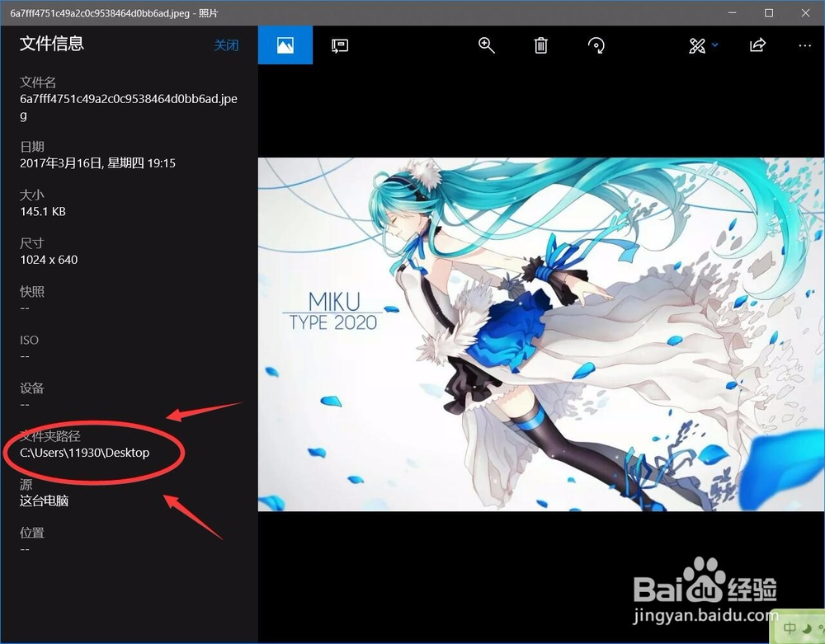The height and width of the screenshot is (644, 825).
Task: Open the more options ellipsis menu
Action: click(x=804, y=45)
